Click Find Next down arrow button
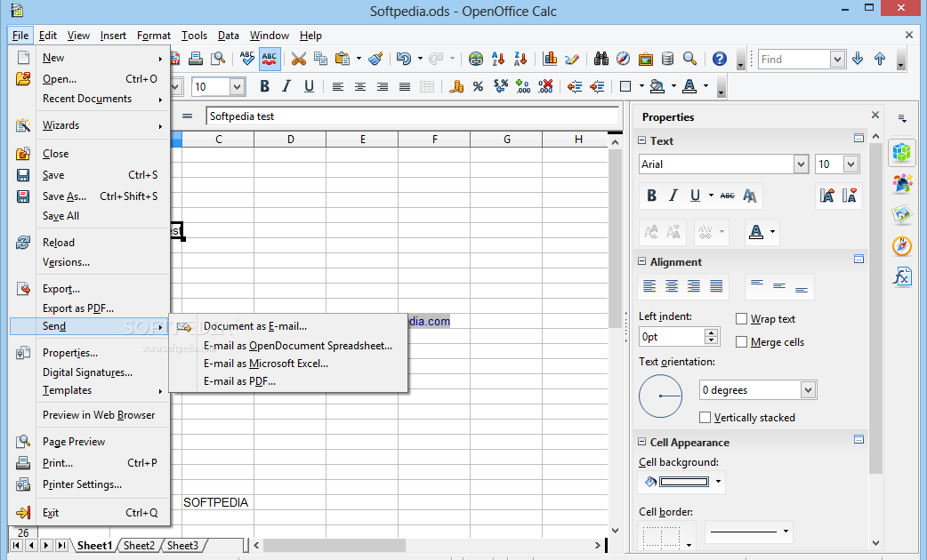Image resolution: width=927 pixels, height=560 pixels. (858, 59)
